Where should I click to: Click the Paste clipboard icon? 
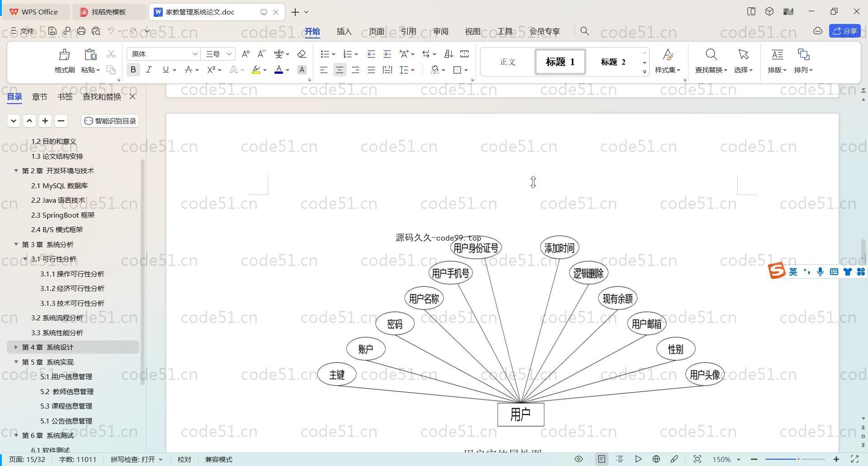(90, 55)
